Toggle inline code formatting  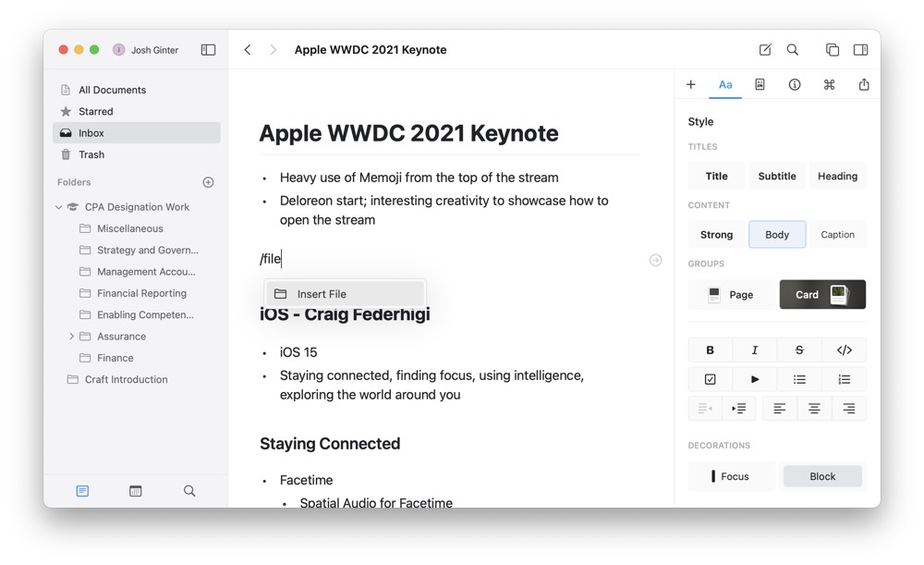[844, 350]
